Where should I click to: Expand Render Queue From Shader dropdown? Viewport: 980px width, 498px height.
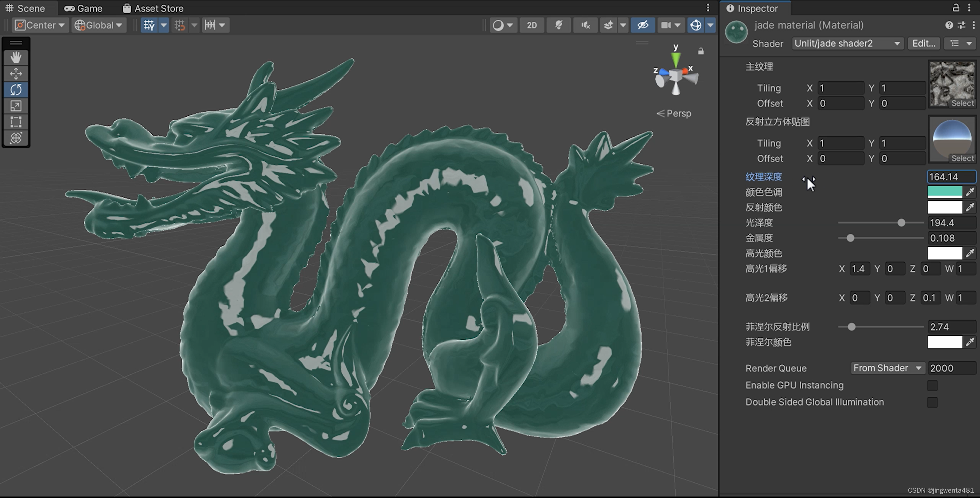coord(887,368)
